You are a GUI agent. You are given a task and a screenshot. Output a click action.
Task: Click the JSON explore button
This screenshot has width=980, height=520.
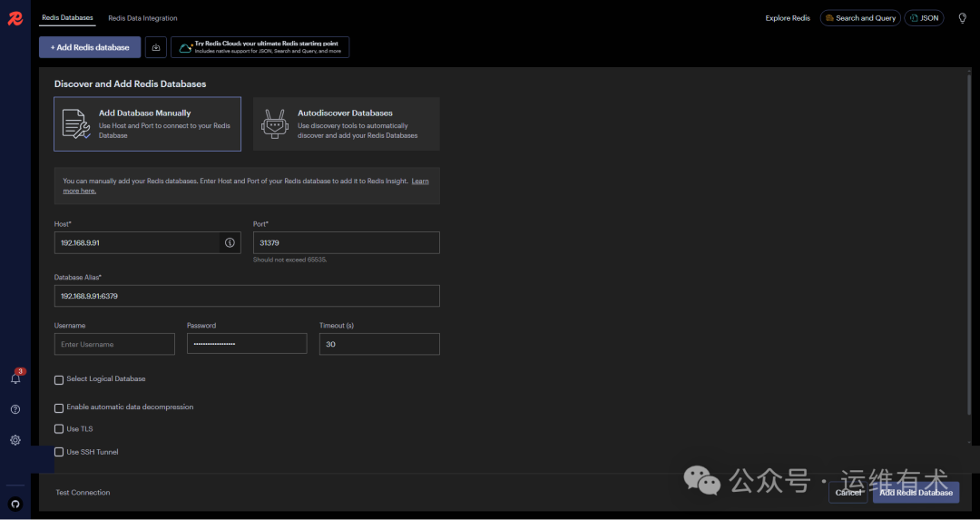tap(924, 18)
